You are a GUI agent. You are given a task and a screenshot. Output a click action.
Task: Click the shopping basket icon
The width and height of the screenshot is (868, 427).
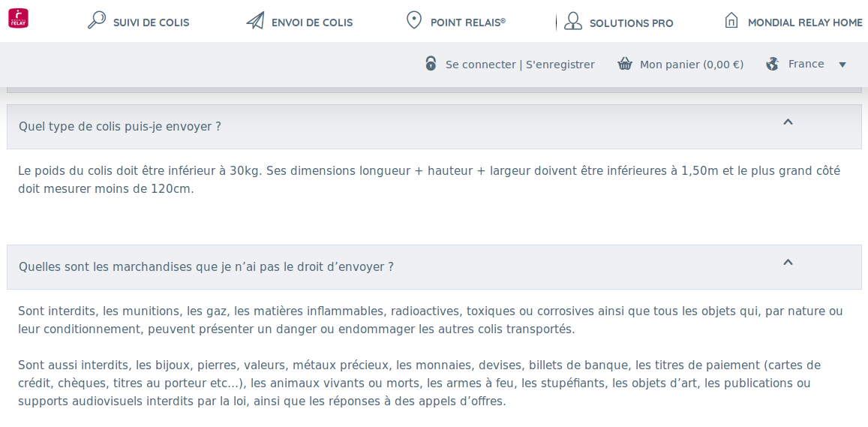click(625, 64)
